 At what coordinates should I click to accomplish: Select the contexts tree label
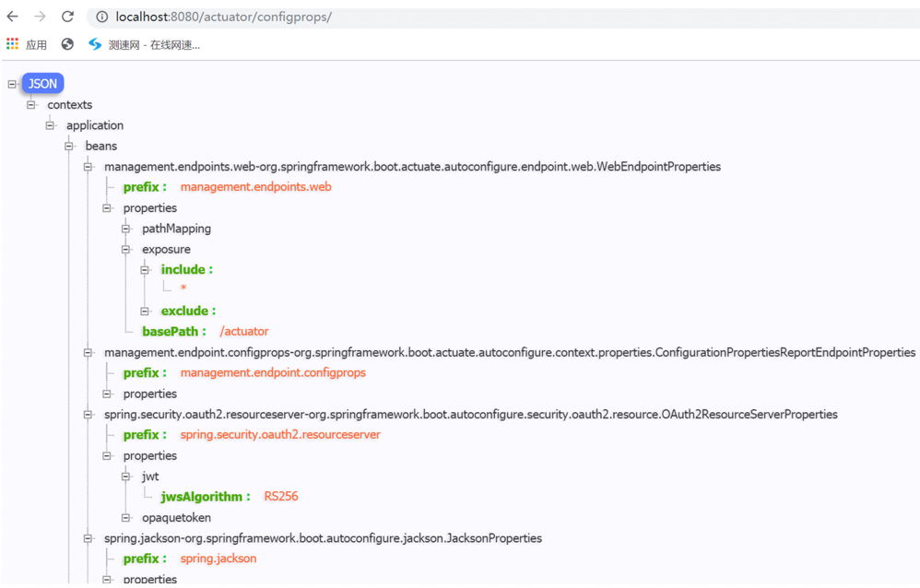click(70, 104)
